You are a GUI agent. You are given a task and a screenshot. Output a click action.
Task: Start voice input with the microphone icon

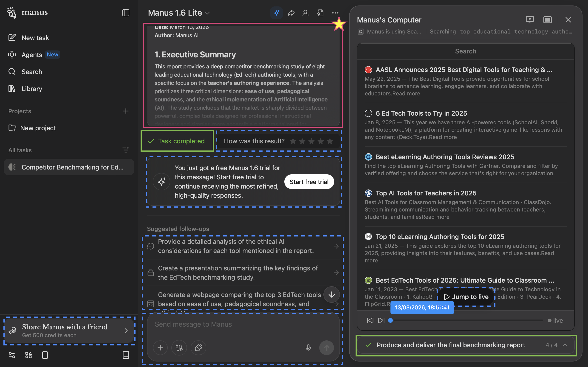pos(308,348)
